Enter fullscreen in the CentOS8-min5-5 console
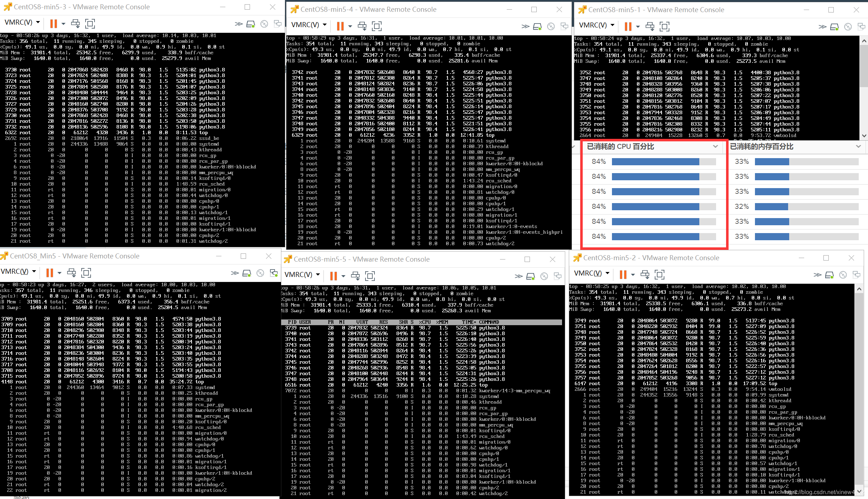 pos(370,276)
